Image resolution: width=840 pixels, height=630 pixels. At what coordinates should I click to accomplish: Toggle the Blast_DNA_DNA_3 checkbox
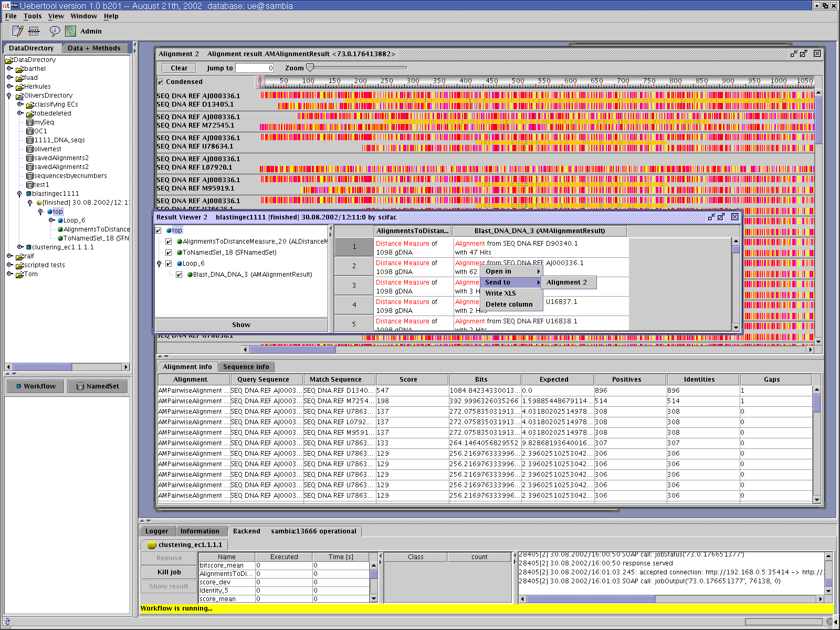[179, 275]
